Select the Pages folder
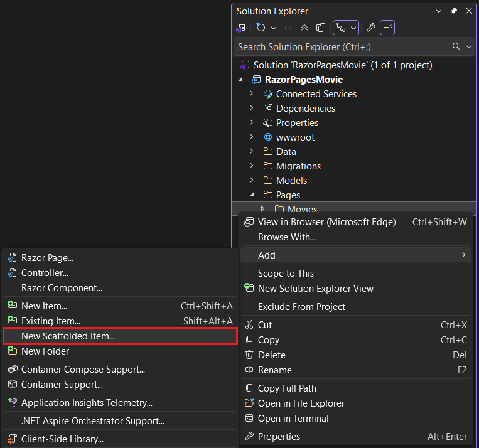The width and height of the screenshot is (479, 448). (x=288, y=195)
